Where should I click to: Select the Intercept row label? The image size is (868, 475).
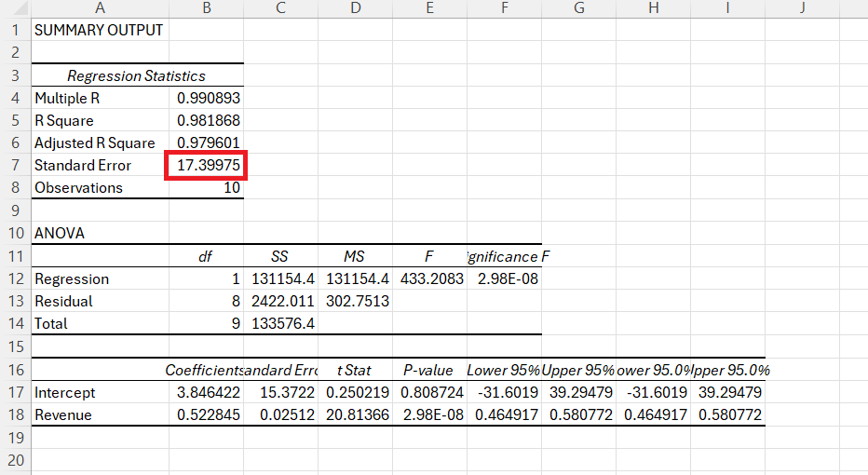tap(100, 392)
